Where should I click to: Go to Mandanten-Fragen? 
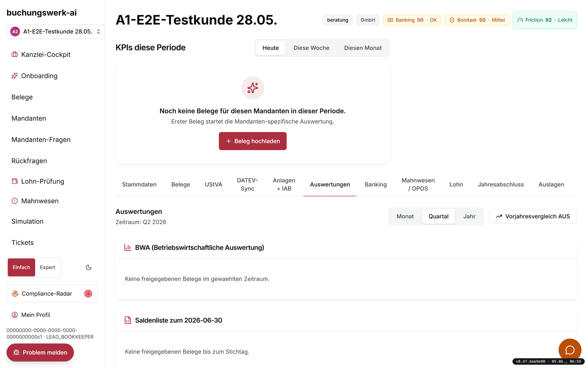pyautogui.click(x=41, y=140)
